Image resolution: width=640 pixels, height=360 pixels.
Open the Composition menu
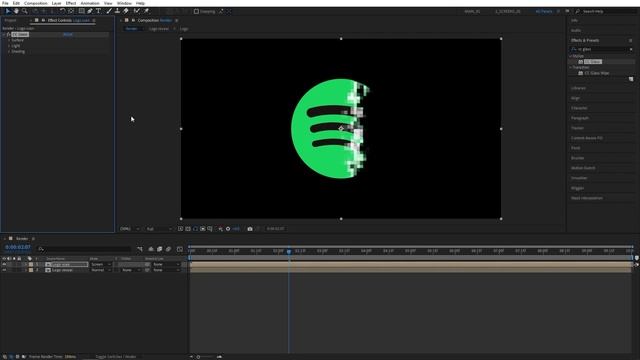(x=36, y=3)
